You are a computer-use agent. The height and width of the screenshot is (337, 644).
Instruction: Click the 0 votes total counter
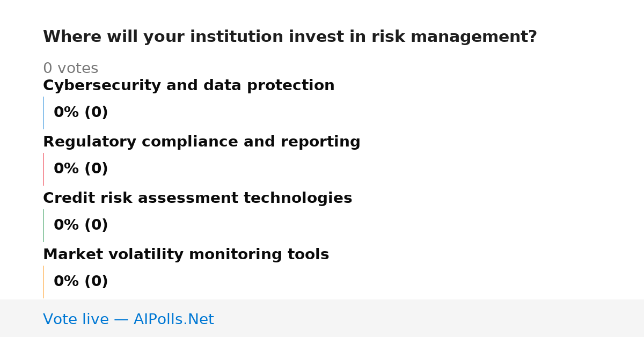(x=70, y=69)
